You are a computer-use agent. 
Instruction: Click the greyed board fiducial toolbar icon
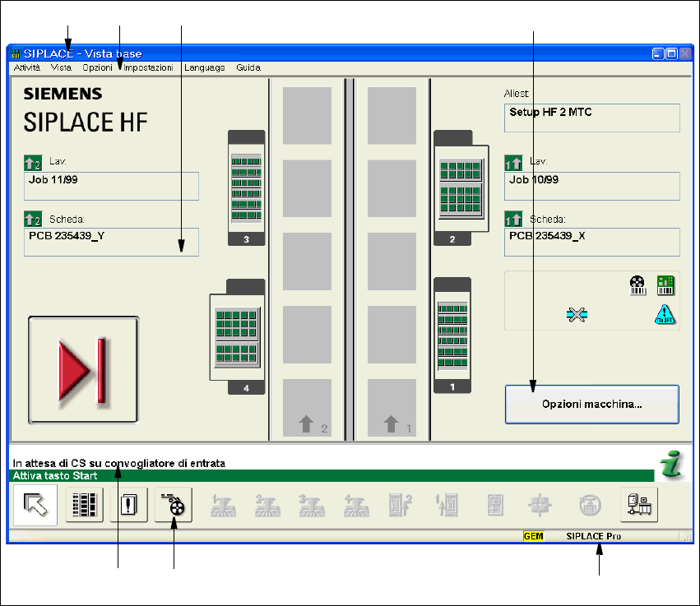[495, 505]
